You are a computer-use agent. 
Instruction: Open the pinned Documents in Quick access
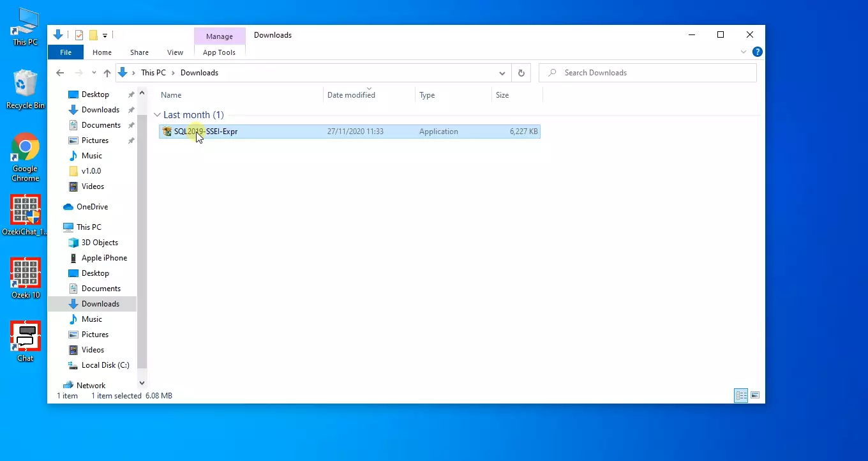tap(101, 125)
